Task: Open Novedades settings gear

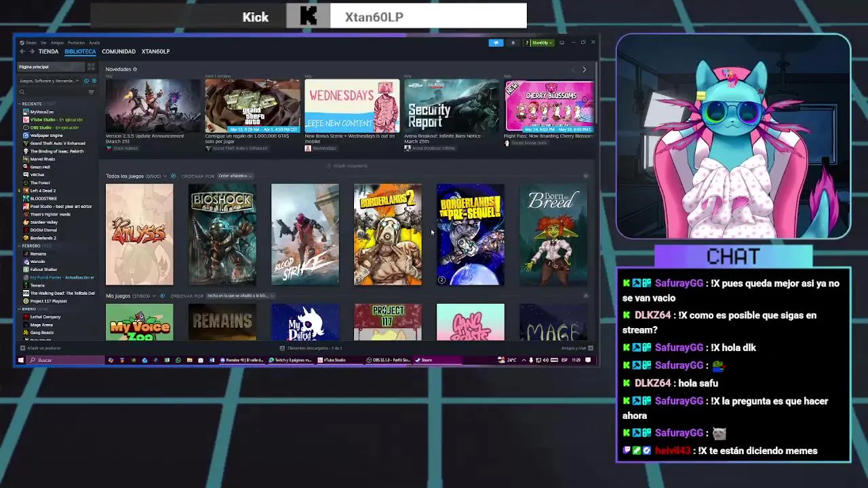Action: 135,69
